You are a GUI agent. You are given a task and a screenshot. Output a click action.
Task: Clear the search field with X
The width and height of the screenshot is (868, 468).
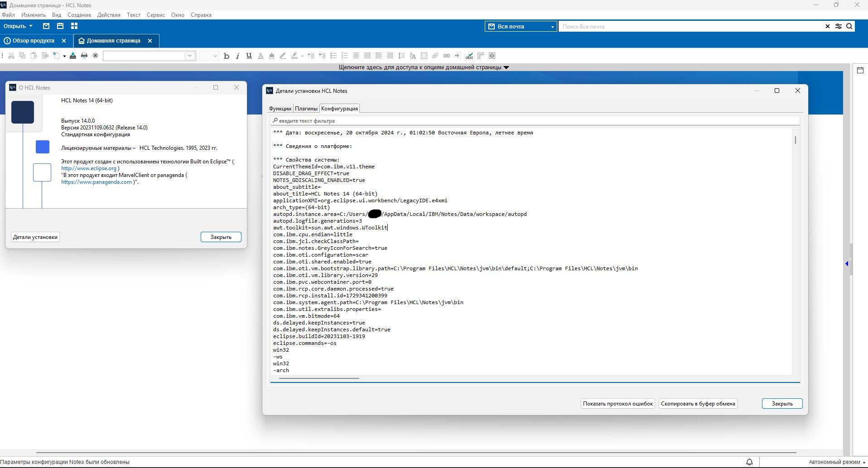(x=828, y=26)
